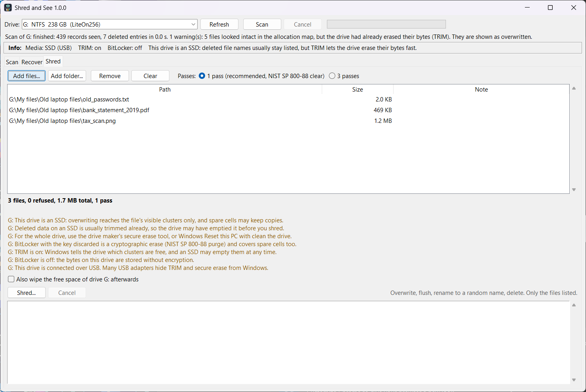Screen dimensions: 586x392
Task: Click the scan progress bar
Action: pyautogui.click(x=386, y=24)
